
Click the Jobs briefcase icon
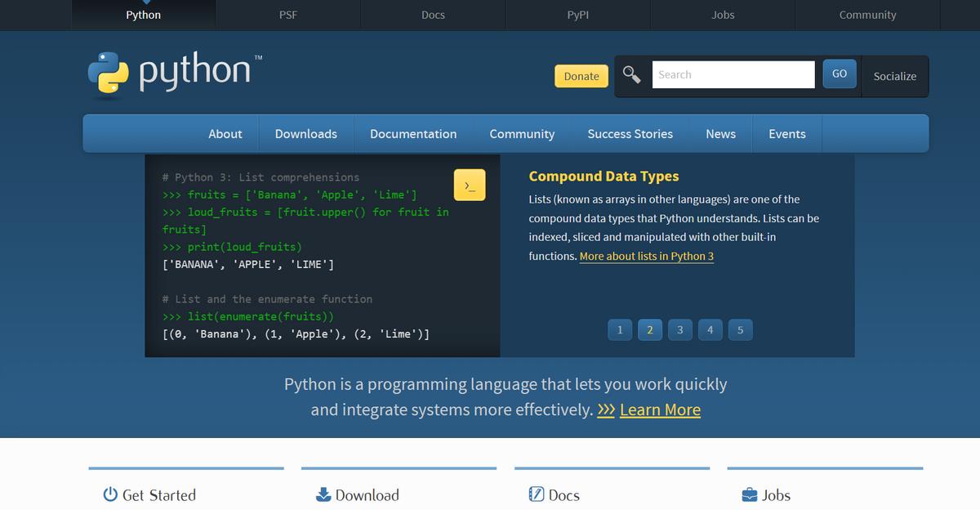750,494
